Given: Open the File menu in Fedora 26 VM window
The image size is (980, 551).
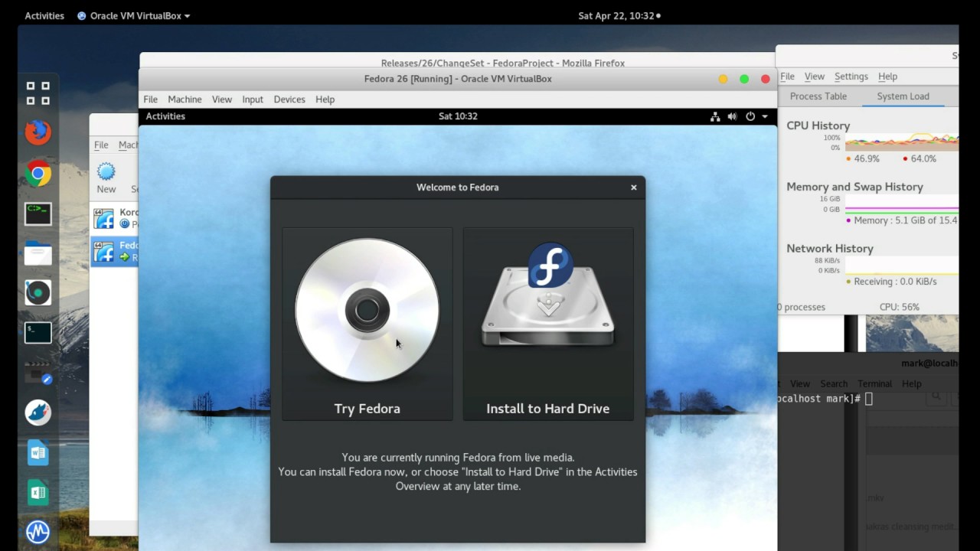Looking at the screenshot, I should point(151,99).
